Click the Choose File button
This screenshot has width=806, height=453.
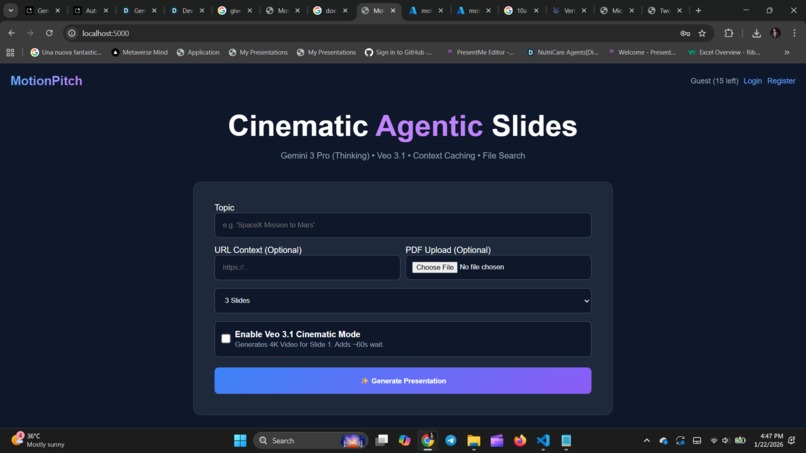434,267
